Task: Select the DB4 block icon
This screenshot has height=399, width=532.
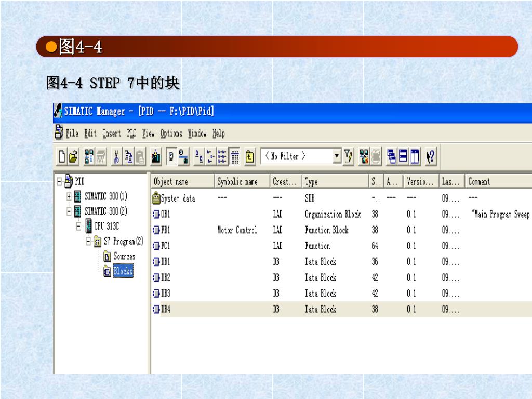Action: point(156,309)
